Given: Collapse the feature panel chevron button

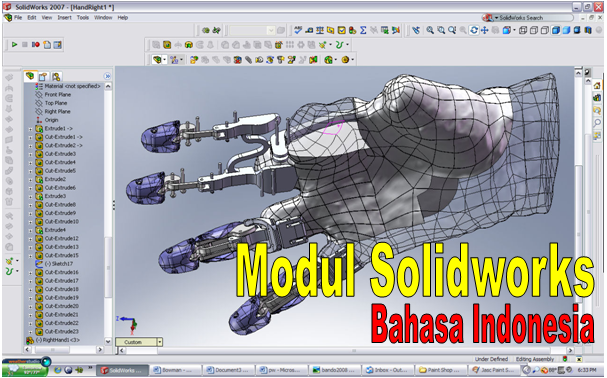Looking at the screenshot, I should 108,76.
